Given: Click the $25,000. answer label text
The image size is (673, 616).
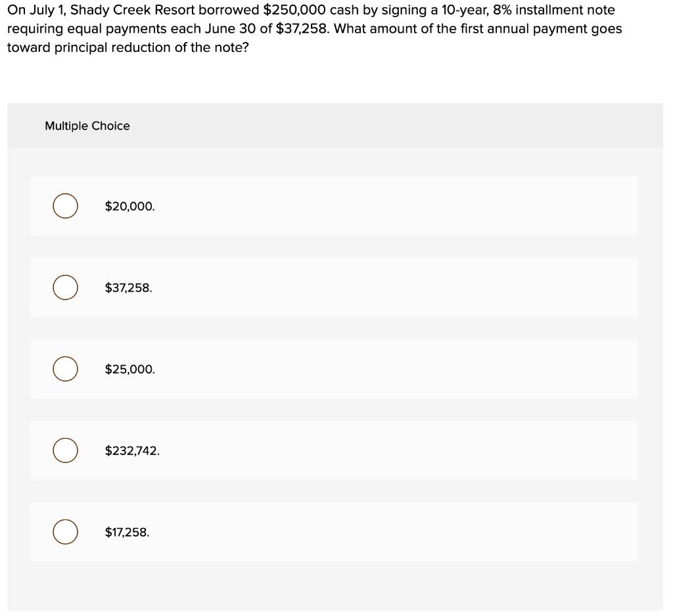Looking at the screenshot, I should (x=130, y=369).
